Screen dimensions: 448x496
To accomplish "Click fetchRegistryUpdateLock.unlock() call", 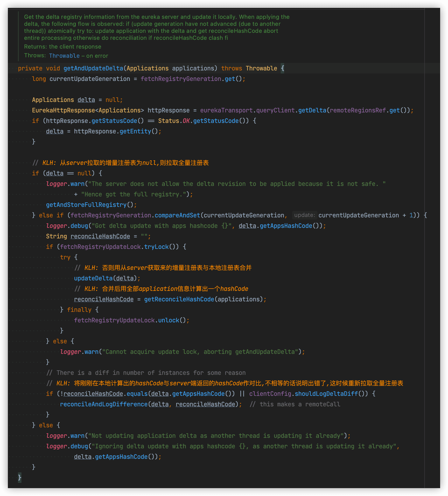I will tap(130, 320).
